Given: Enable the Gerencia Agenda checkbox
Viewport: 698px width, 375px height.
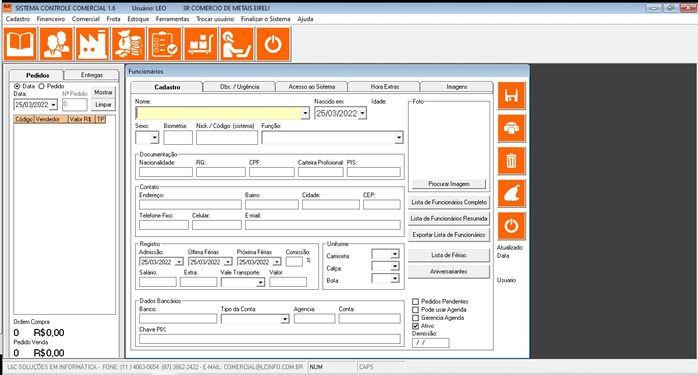Looking at the screenshot, I should pos(415,318).
